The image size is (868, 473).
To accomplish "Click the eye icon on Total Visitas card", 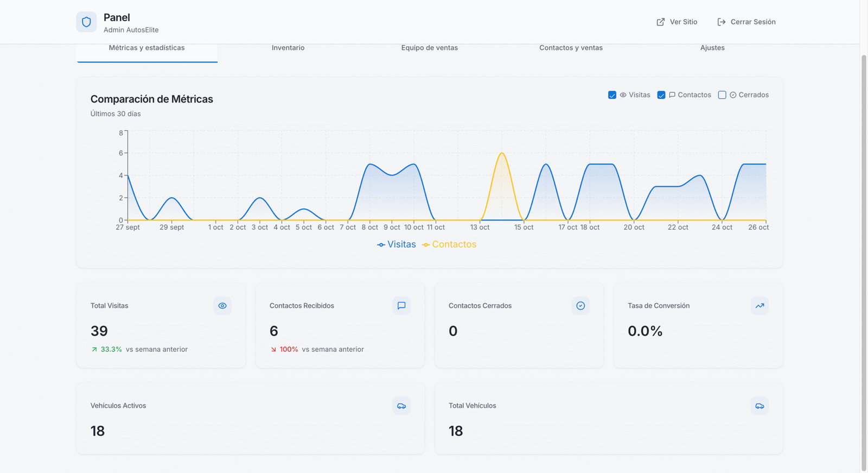I will [x=222, y=306].
